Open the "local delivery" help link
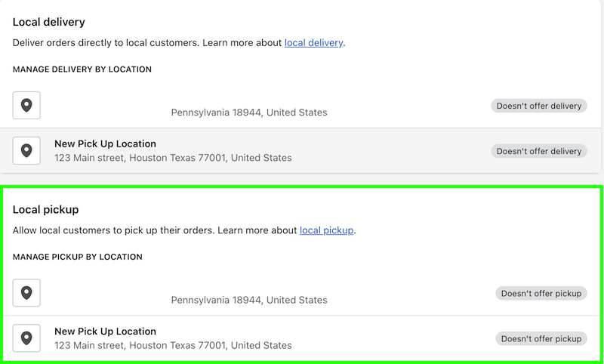604x364 pixels. tap(313, 43)
